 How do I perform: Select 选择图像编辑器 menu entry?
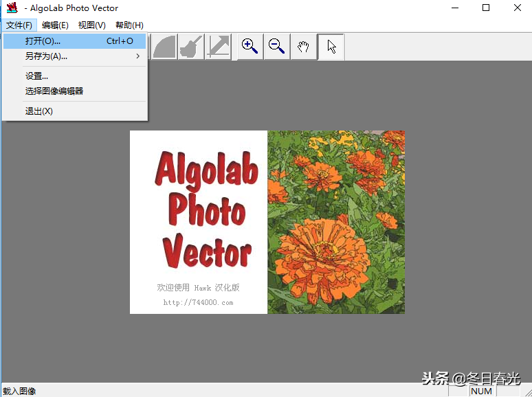coord(75,91)
